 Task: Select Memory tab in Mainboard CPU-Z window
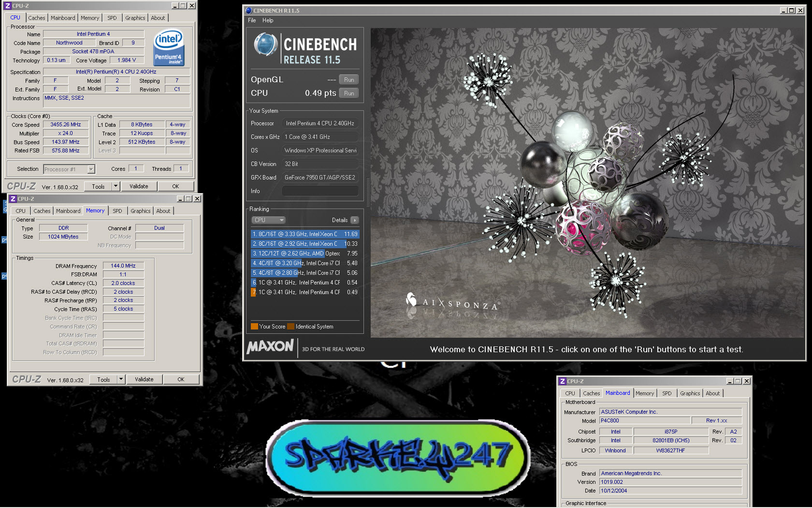645,393
